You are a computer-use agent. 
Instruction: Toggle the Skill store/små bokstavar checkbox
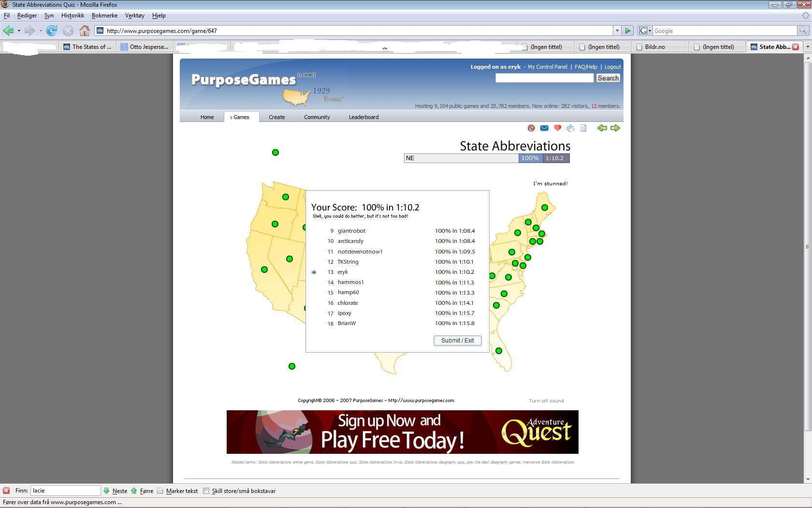(x=206, y=491)
